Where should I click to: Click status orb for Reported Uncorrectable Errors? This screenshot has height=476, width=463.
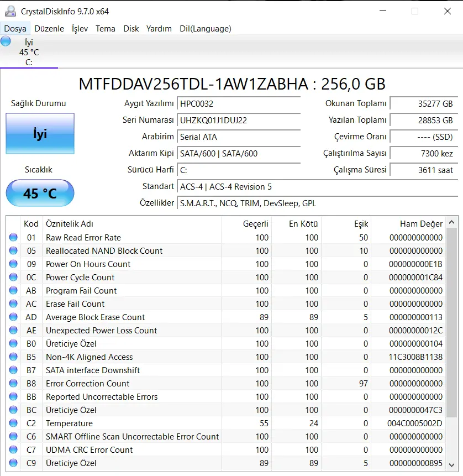pos(13,396)
